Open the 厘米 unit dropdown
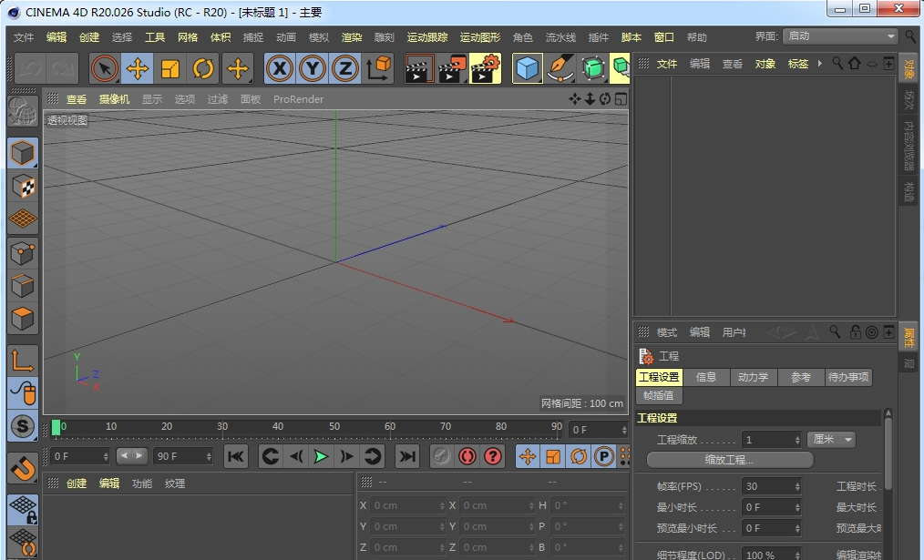Image resolution: width=924 pixels, height=560 pixels. tap(832, 439)
